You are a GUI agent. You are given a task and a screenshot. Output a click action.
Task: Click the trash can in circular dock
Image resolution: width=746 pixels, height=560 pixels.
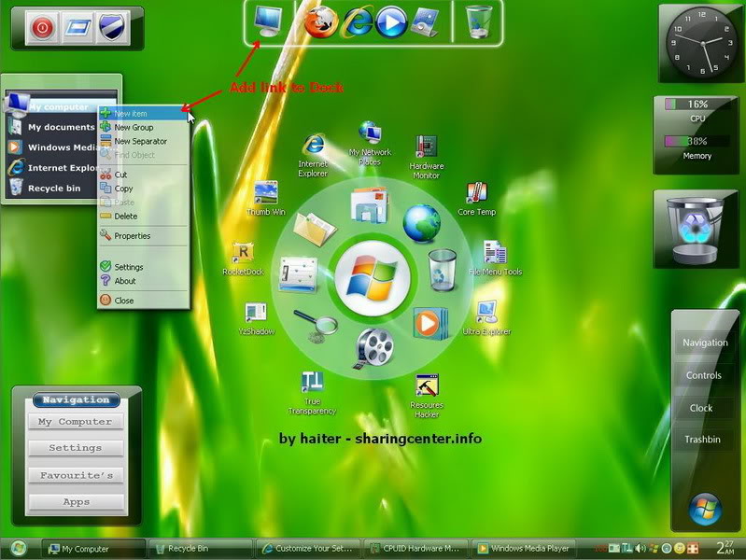pos(442,270)
